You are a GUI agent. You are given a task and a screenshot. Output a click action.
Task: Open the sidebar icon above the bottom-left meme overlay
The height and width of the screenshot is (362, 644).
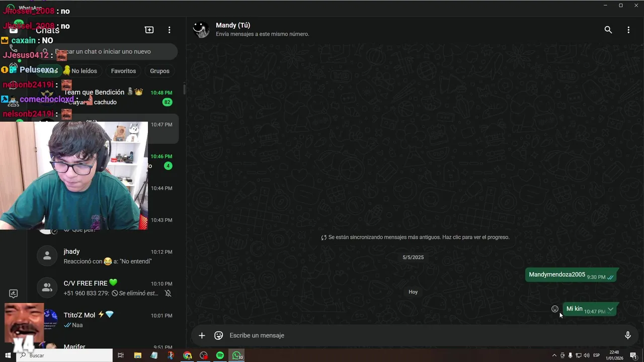pyautogui.click(x=14, y=294)
